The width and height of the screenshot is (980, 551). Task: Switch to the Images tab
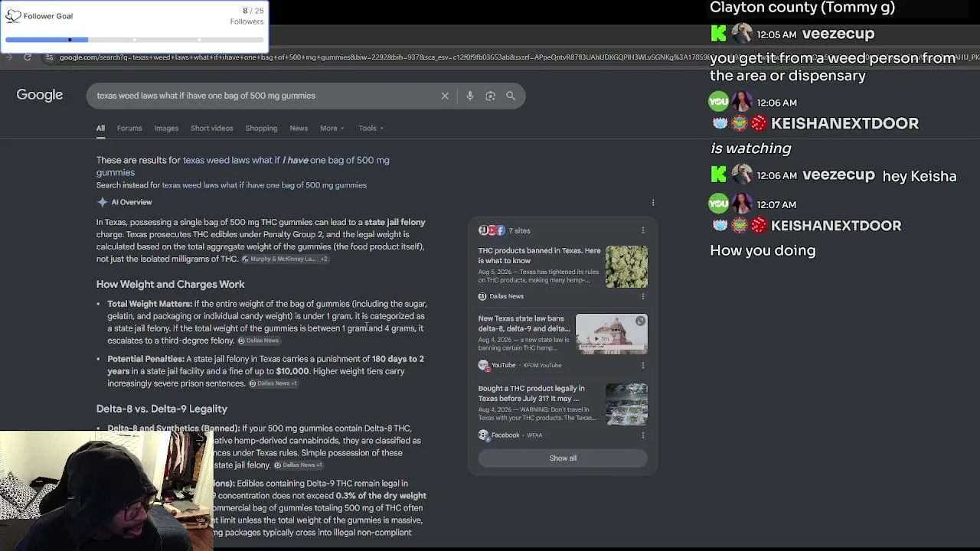166,128
